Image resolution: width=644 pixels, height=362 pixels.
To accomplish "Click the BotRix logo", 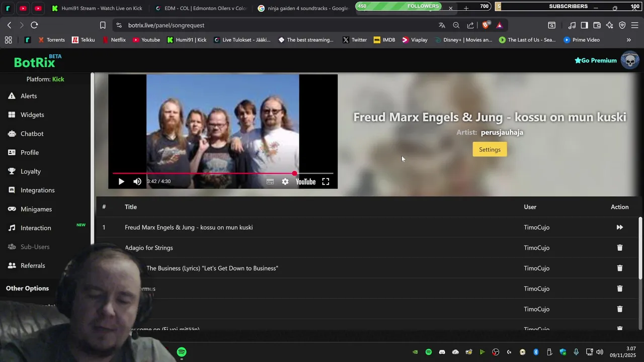I will (x=37, y=61).
